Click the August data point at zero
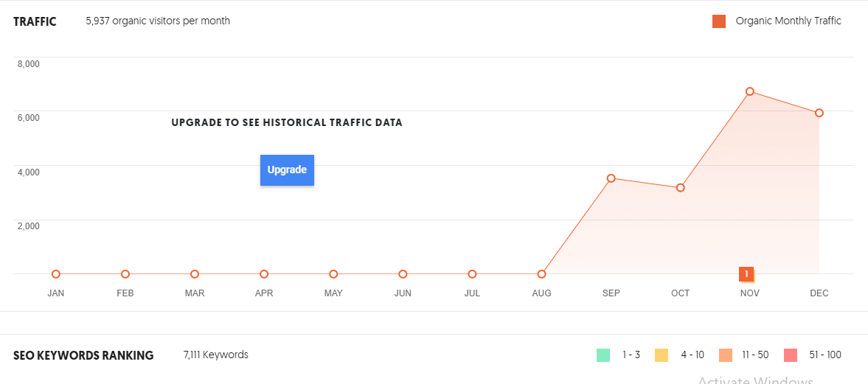The width and height of the screenshot is (868, 384). [541, 274]
